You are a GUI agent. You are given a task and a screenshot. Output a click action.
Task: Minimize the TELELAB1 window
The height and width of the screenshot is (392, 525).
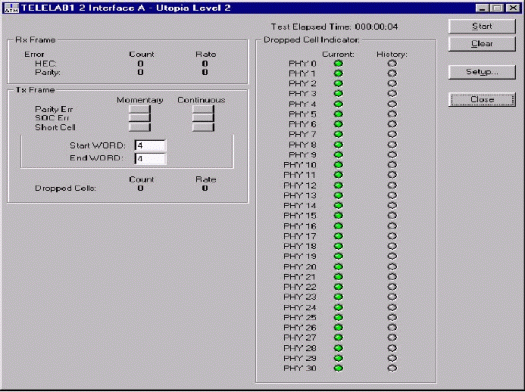[x=482, y=8]
